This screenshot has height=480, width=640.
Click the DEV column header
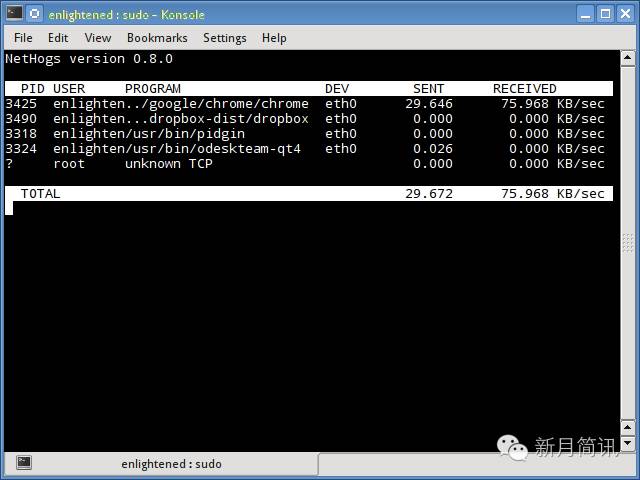[x=337, y=89]
